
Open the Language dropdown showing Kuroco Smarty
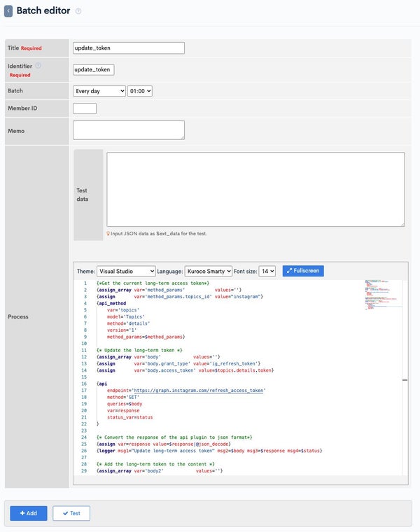[x=209, y=271]
